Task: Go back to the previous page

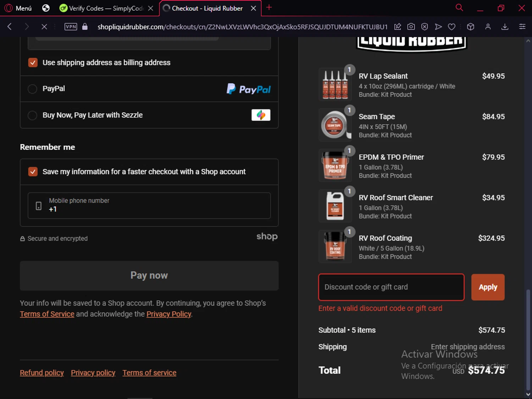Action: tap(10, 27)
